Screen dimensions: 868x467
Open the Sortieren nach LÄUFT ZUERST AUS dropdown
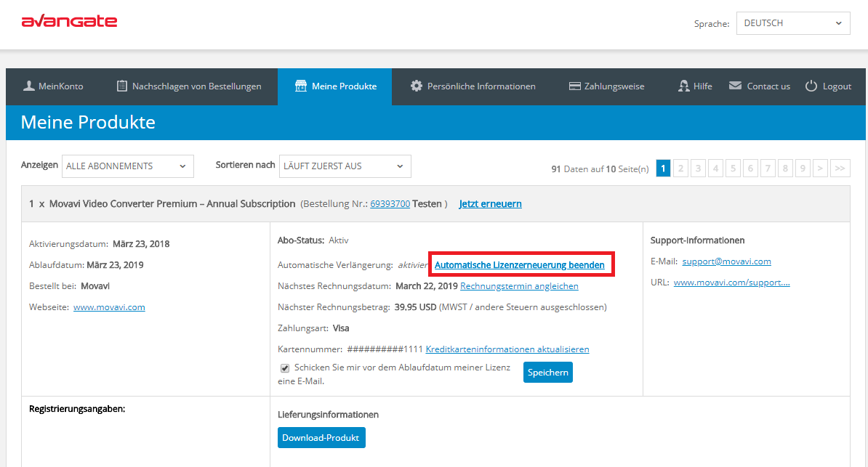345,166
